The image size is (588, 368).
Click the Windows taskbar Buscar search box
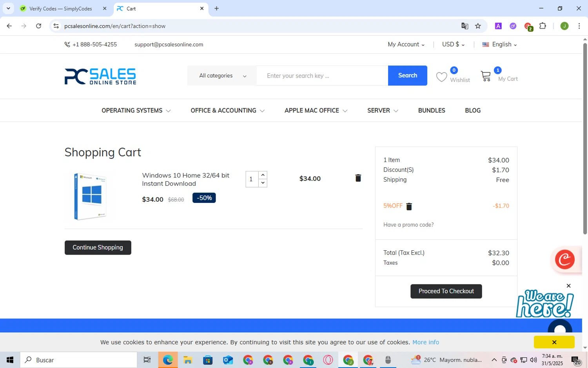click(79, 360)
